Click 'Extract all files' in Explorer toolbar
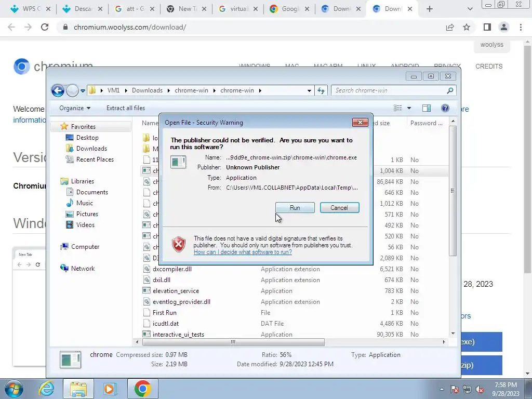Viewport: 532px width, 399px height. pyautogui.click(x=126, y=108)
